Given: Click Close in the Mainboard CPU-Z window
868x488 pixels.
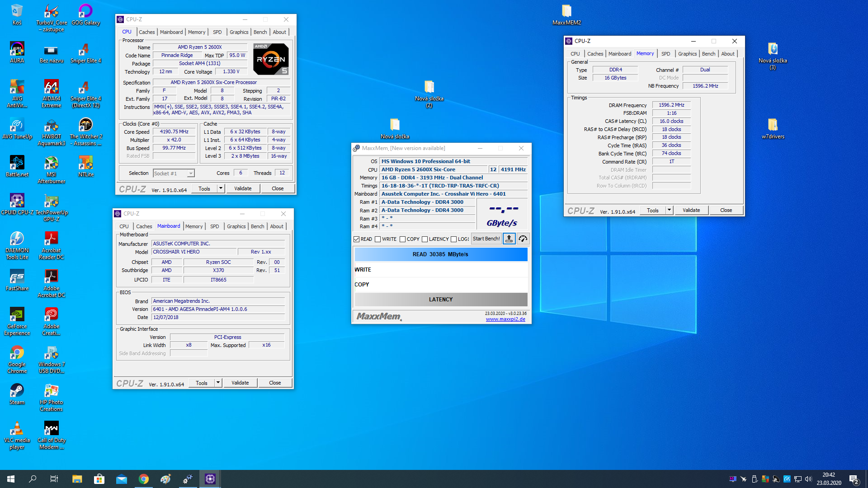Looking at the screenshot, I should [x=275, y=383].
